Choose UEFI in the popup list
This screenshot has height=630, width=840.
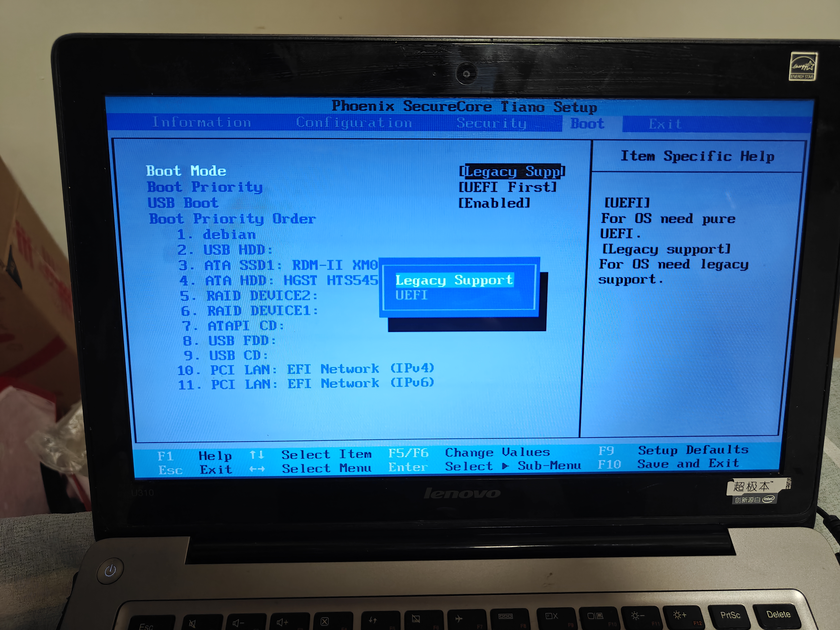pyautogui.click(x=411, y=295)
